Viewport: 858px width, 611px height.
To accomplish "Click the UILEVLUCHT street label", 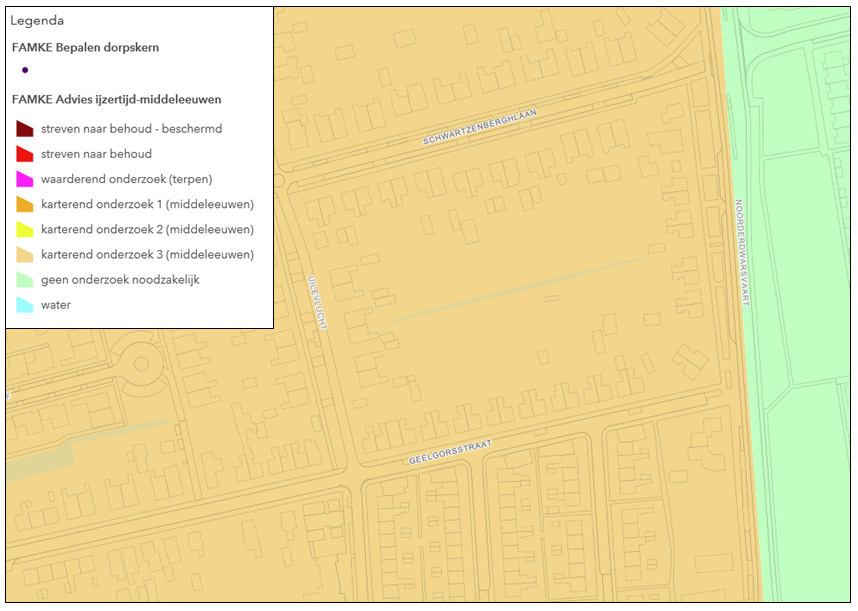I will coord(317,302).
